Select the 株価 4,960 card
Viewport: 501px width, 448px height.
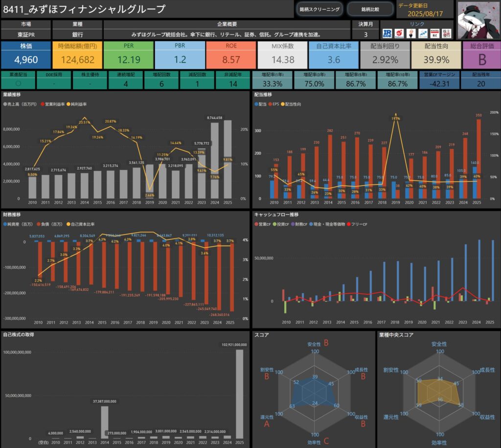(x=26, y=55)
